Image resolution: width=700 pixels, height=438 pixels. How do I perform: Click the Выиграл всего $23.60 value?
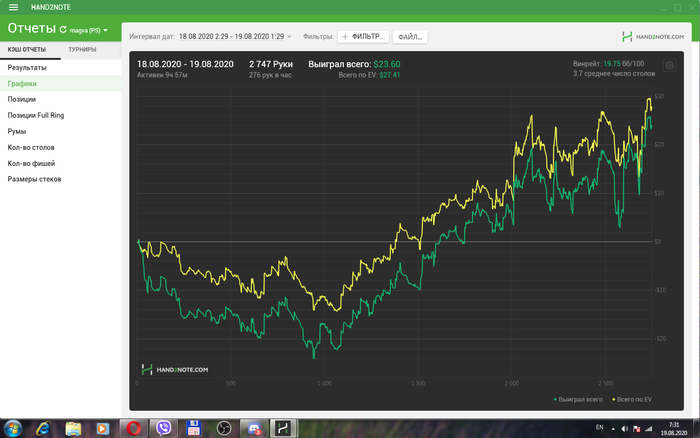pos(354,64)
